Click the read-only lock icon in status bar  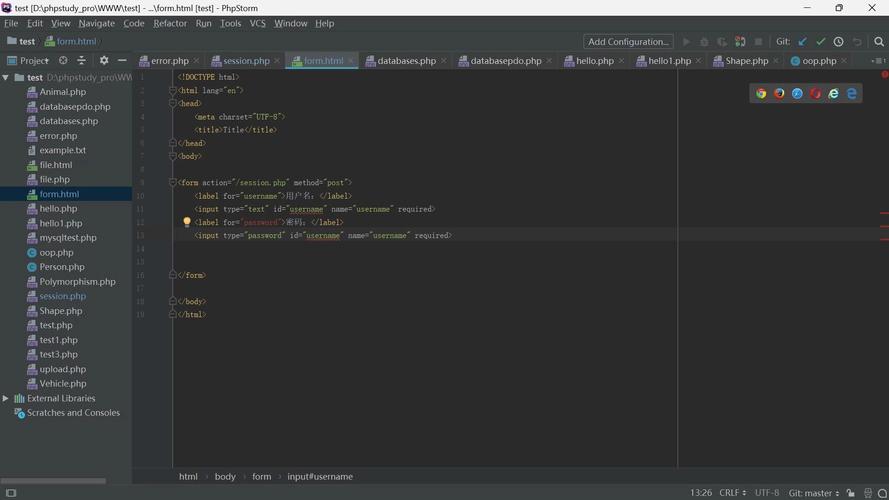pos(850,493)
